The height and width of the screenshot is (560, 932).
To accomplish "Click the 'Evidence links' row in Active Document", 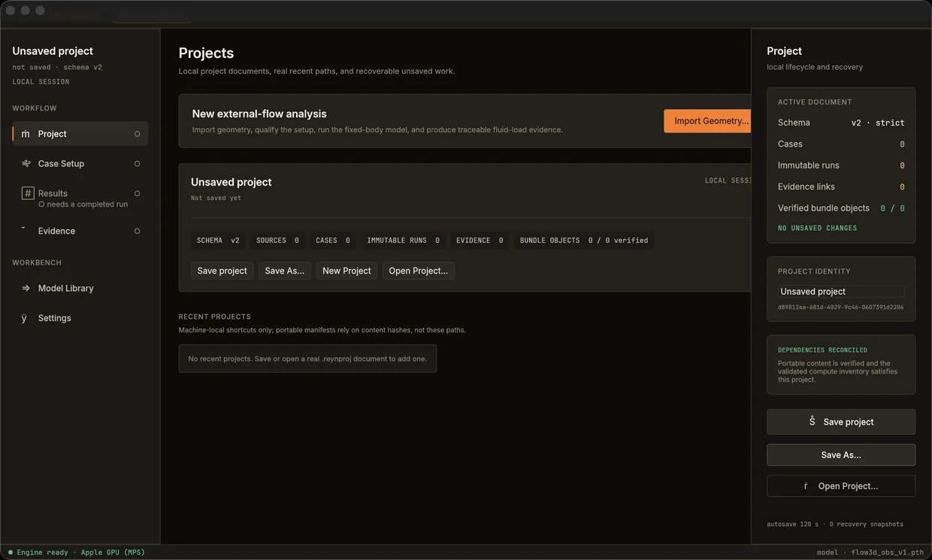I will 841,186.
